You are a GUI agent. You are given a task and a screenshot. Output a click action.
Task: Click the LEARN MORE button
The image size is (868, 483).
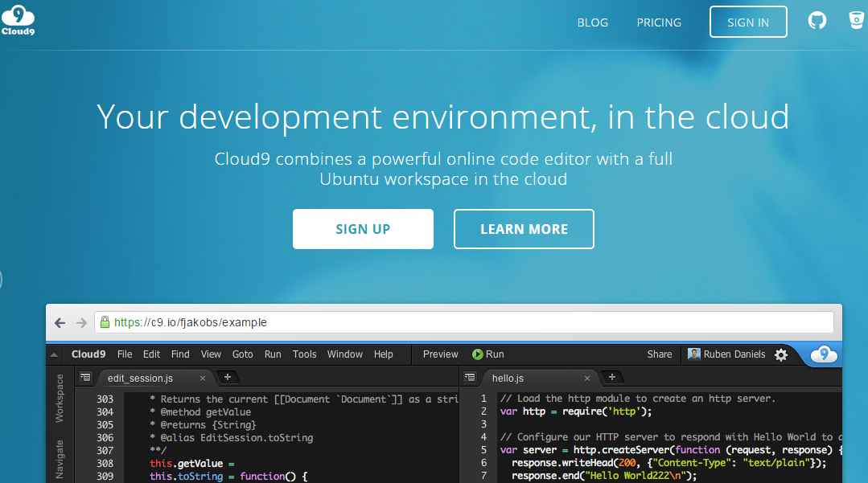pyautogui.click(x=524, y=229)
